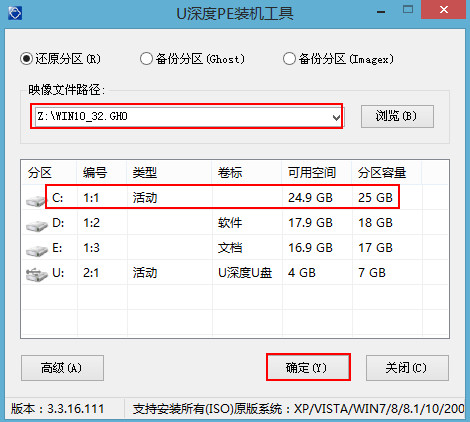
Task: Click the D: drive disk icon
Action: [37, 225]
